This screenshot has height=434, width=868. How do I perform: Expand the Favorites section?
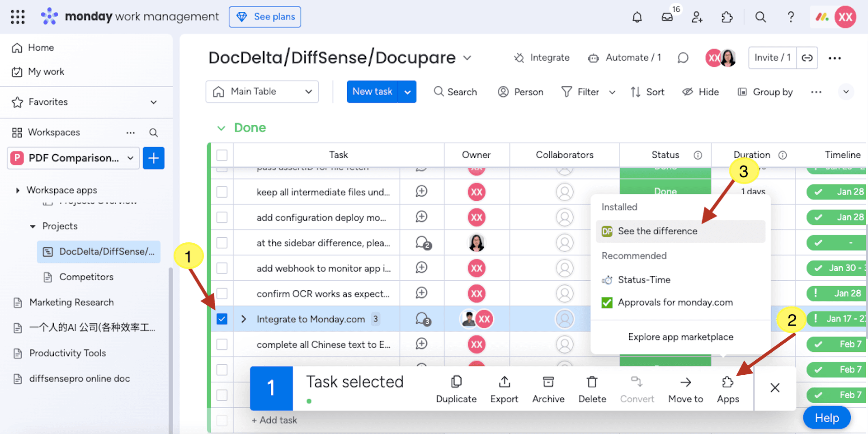coord(154,102)
